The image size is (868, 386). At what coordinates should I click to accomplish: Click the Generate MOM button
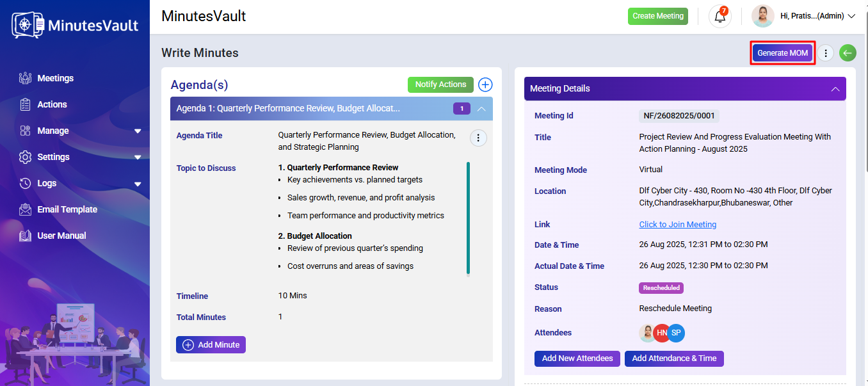pyautogui.click(x=783, y=53)
